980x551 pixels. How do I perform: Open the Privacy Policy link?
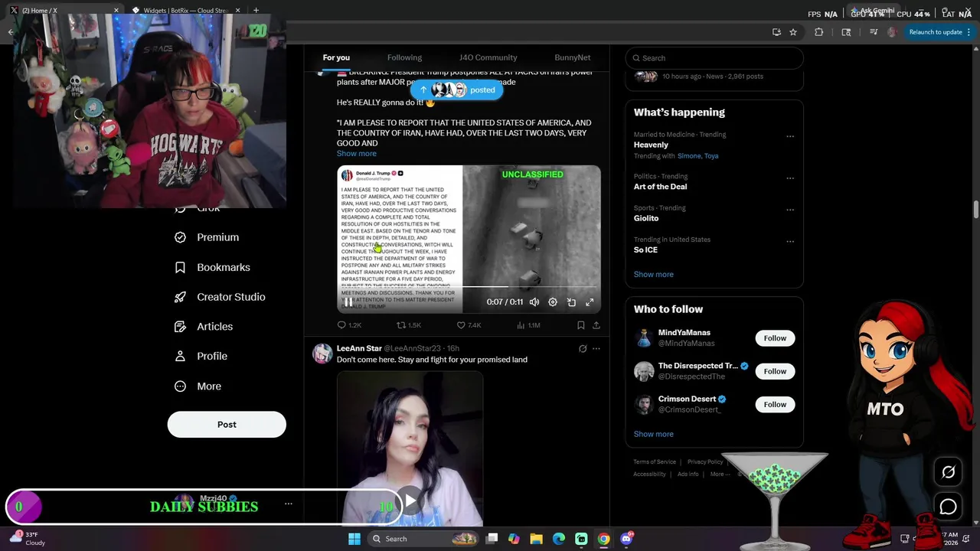click(x=705, y=462)
